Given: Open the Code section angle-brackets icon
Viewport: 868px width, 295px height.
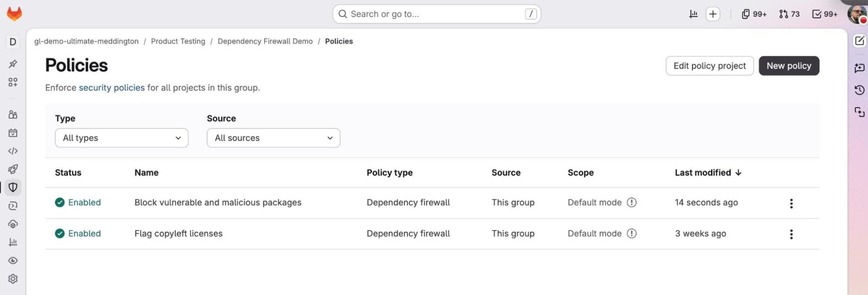Looking at the screenshot, I should point(13,151).
